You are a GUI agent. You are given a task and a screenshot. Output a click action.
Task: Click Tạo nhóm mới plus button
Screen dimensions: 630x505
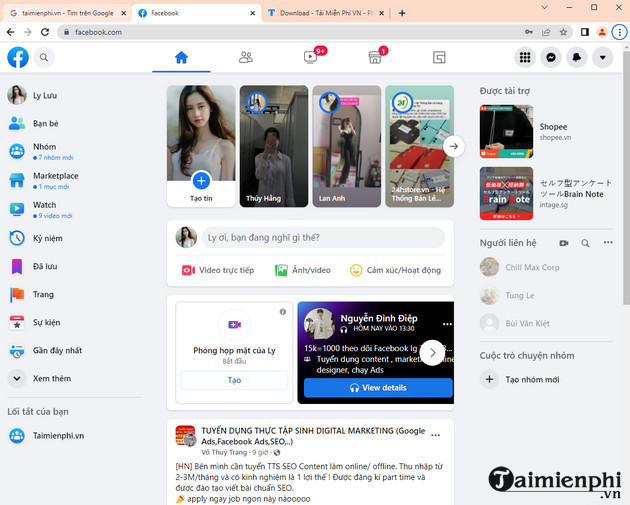click(489, 379)
